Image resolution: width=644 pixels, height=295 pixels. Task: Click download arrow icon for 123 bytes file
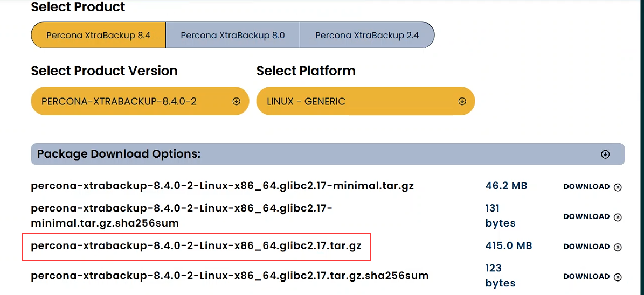pos(618,277)
